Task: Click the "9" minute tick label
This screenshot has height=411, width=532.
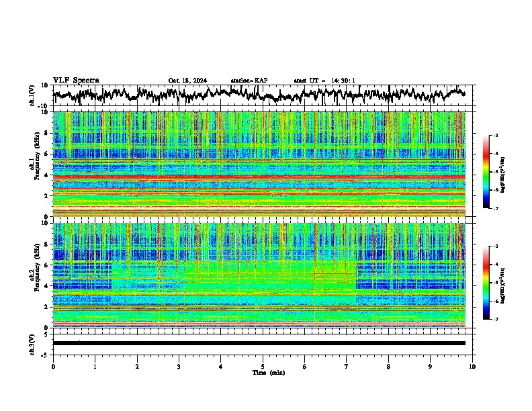Action: point(430,367)
